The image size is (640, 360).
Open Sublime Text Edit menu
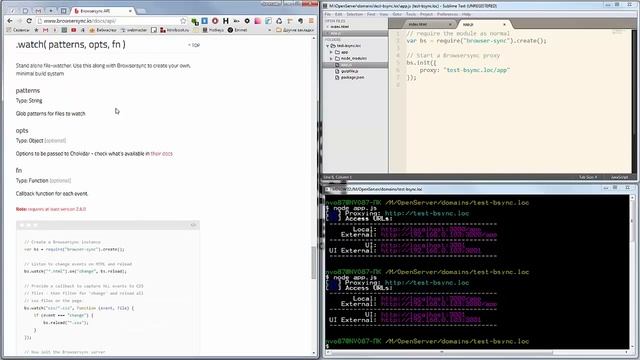tap(339, 14)
